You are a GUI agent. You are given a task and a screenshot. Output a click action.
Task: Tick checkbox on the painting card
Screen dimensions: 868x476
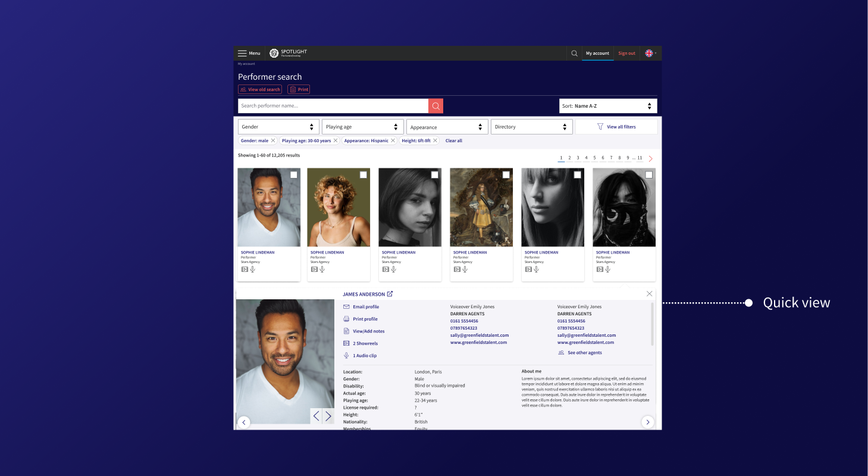(x=506, y=174)
